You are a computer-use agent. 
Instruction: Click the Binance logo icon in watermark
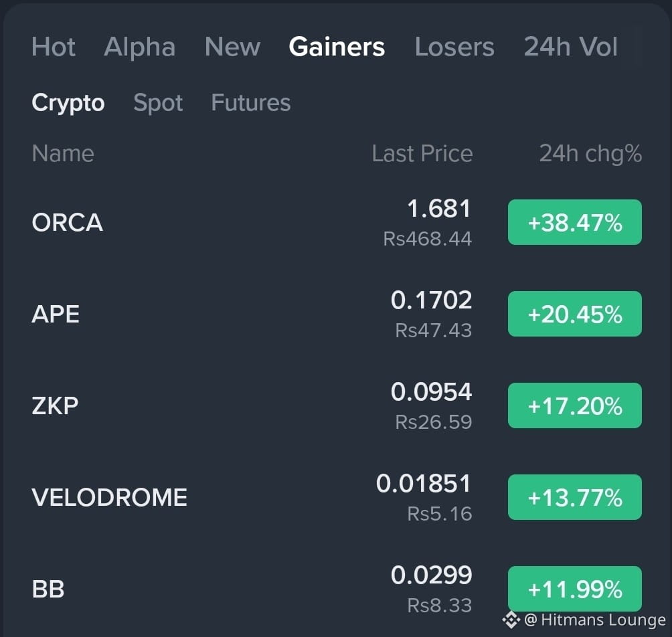tap(511, 620)
